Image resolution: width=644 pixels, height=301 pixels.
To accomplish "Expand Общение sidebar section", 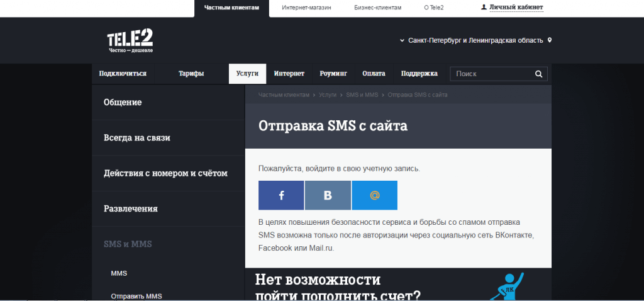I will (x=169, y=103).
